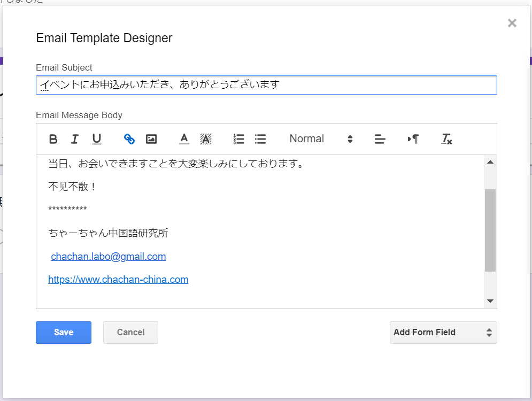Apply numbered list formatting
Screen dimensions: 532x401
[238, 139]
